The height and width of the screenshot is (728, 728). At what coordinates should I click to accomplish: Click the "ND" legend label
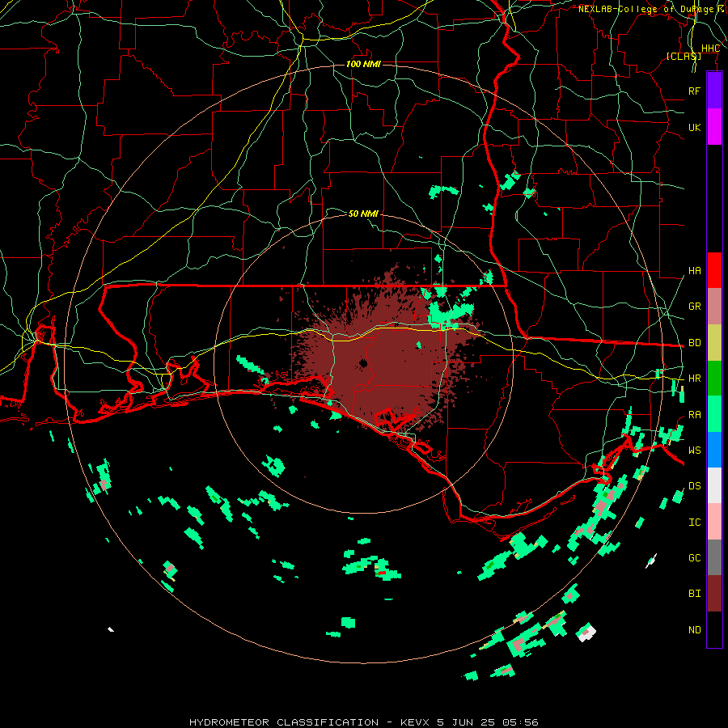(694, 630)
